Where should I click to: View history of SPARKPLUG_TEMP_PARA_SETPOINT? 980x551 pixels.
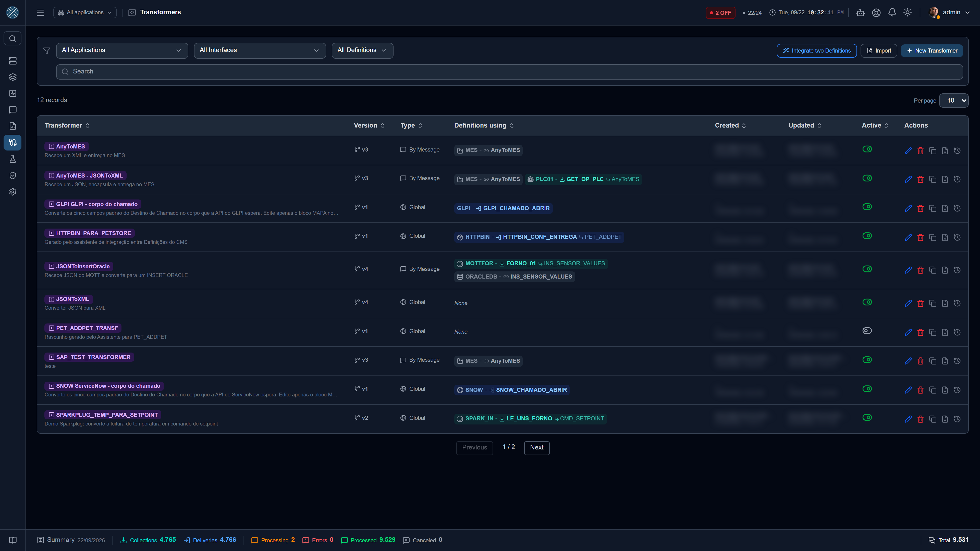pos(957,419)
